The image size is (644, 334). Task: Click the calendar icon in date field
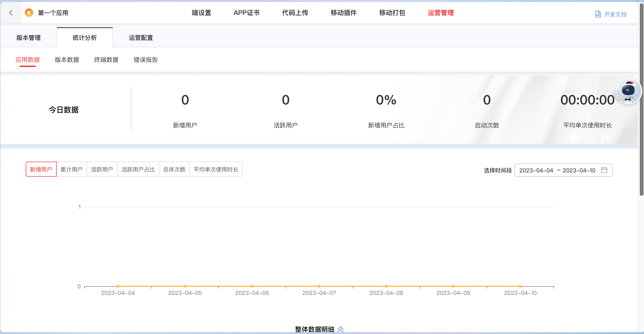604,170
